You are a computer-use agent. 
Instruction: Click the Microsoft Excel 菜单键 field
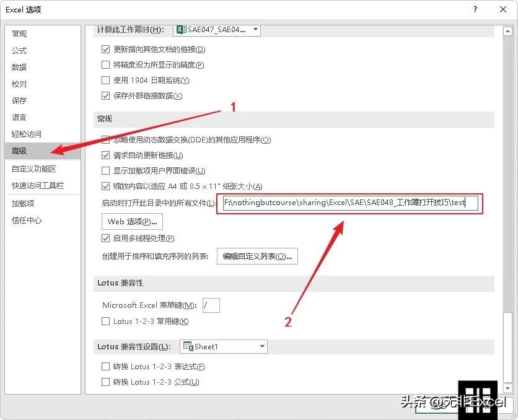coord(211,305)
